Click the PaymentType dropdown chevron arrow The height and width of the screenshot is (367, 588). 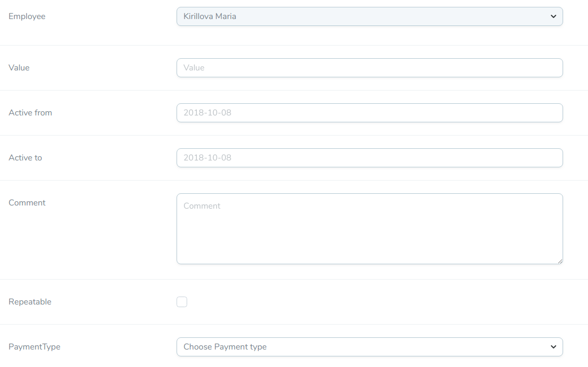point(553,347)
